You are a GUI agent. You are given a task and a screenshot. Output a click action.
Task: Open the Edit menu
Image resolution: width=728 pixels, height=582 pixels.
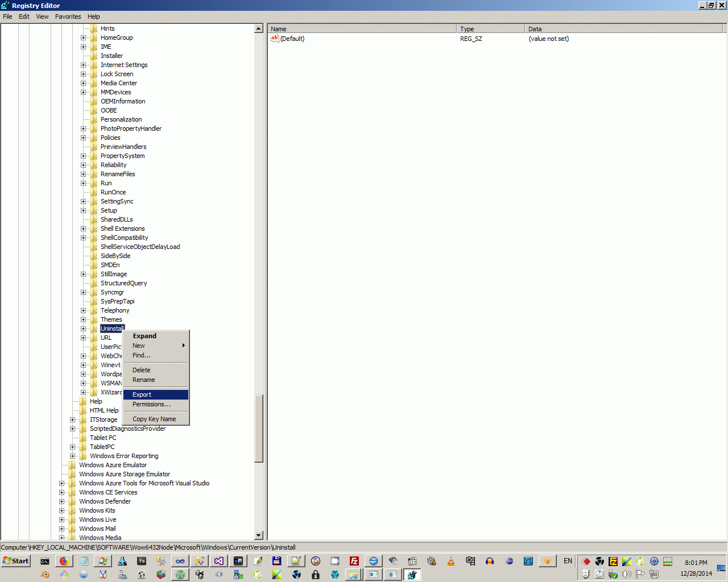click(24, 16)
